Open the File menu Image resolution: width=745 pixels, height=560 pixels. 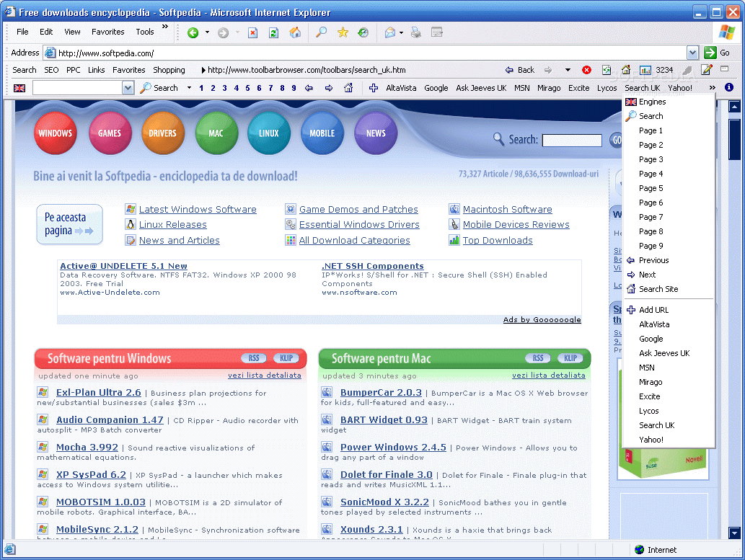pyautogui.click(x=22, y=32)
